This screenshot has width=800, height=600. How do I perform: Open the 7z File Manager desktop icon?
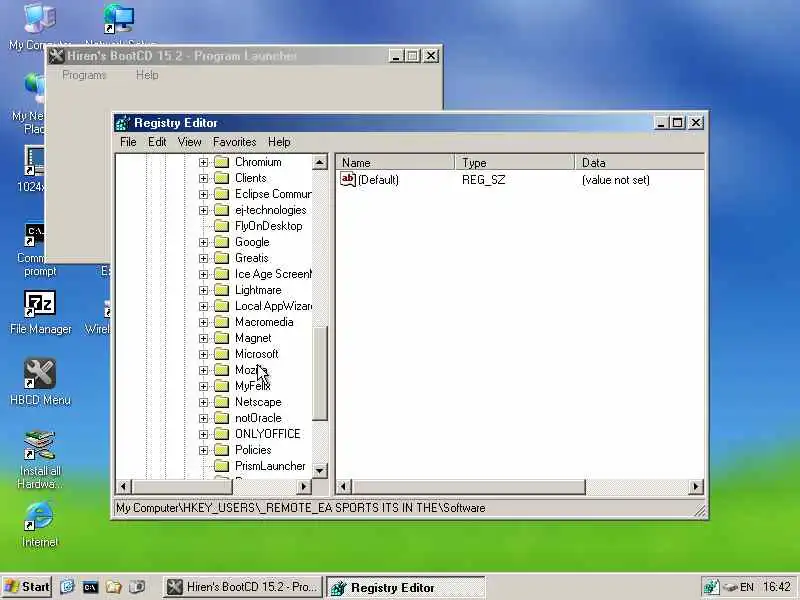(x=40, y=304)
